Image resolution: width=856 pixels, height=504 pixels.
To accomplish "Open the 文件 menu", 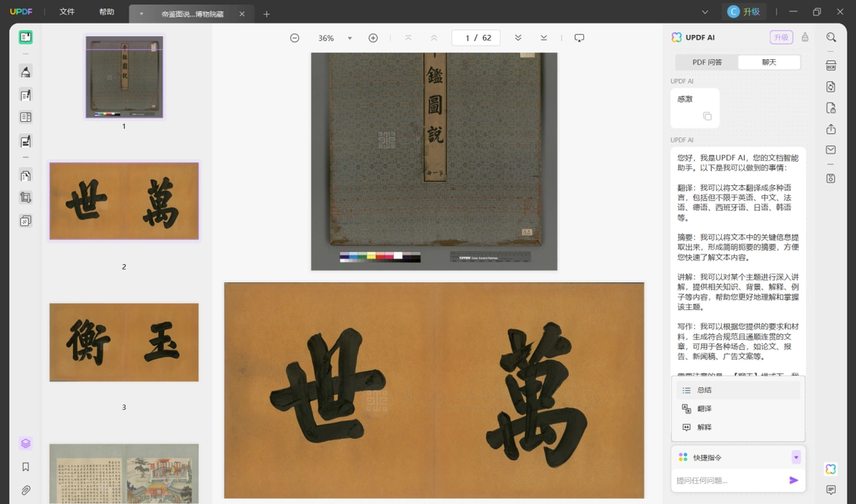I will coord(67,12).
